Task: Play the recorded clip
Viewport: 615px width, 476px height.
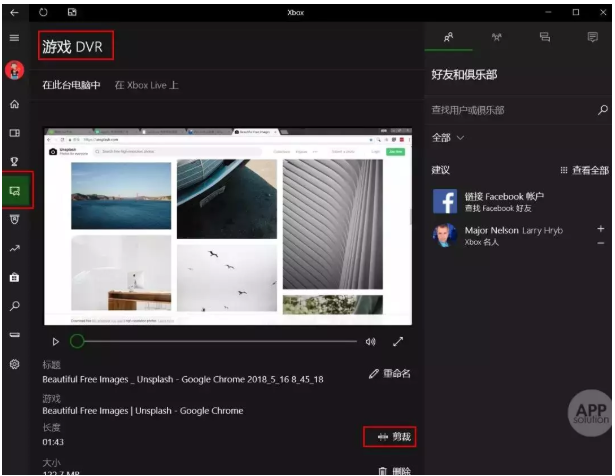Action: 56,342
